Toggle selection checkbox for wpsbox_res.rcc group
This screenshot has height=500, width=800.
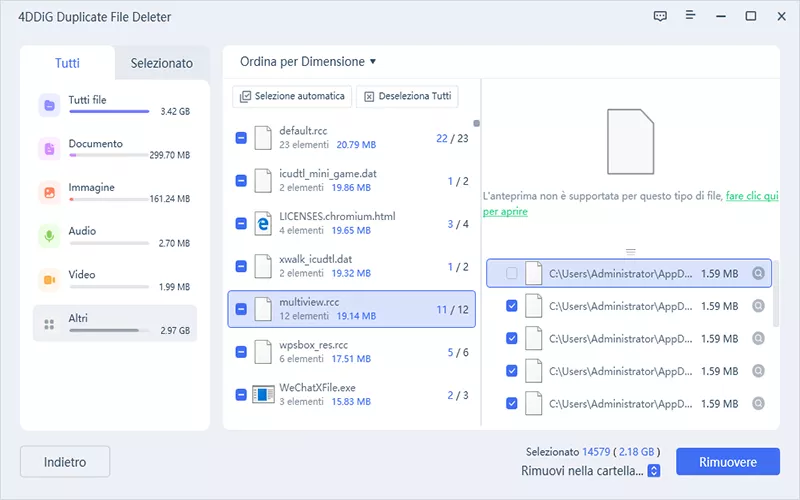(241, 352)
